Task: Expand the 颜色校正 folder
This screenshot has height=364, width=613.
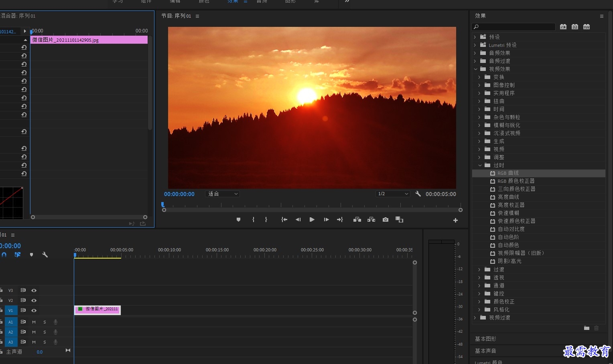Action: (479, 301)
